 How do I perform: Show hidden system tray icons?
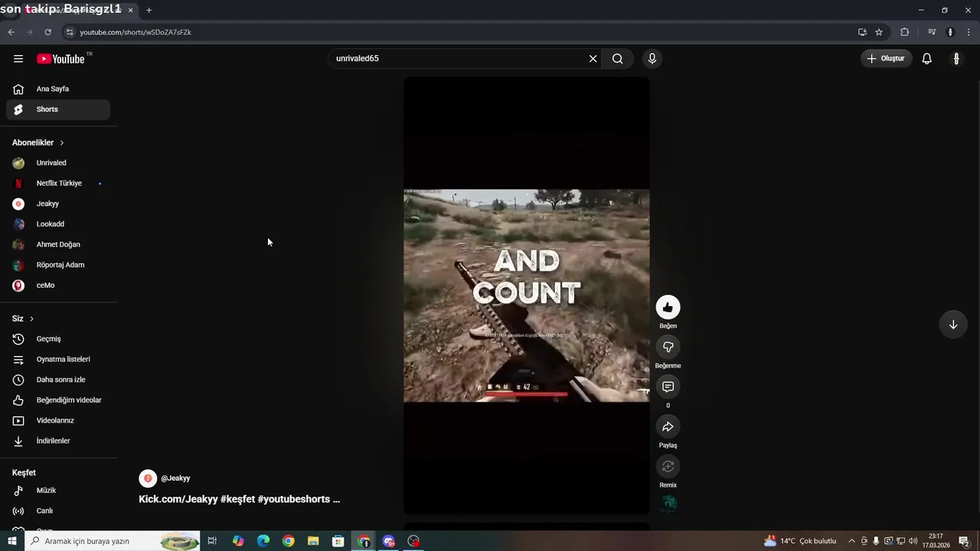click(851, 541)
